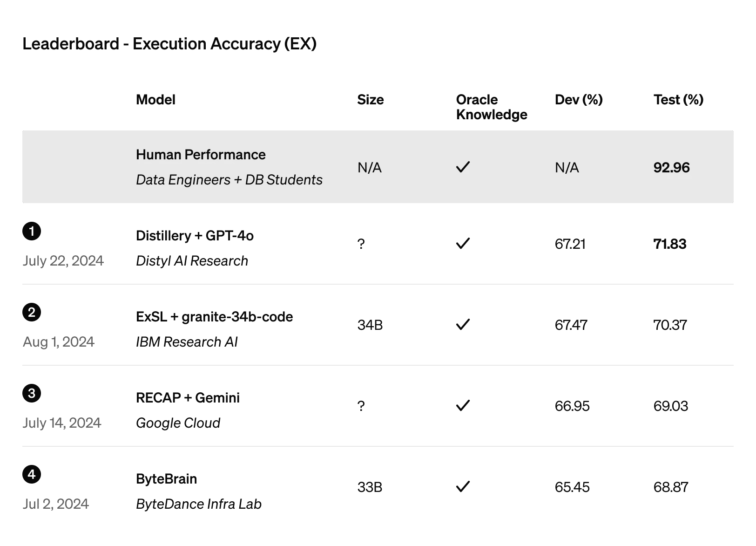This screenshot has height=546, width=756.
Task: Click the Oracle Knowledge column header
Action: pos(491,107)
